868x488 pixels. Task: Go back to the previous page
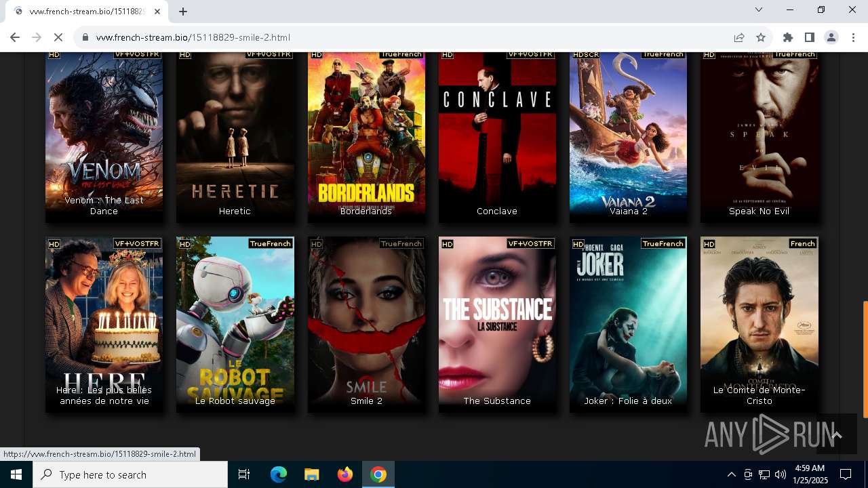click(x=15, y=37)
